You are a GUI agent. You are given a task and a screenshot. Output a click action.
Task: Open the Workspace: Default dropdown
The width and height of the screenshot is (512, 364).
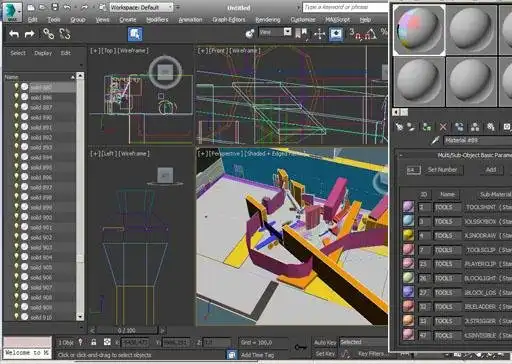pyautogui.click(x=141, y=7)
